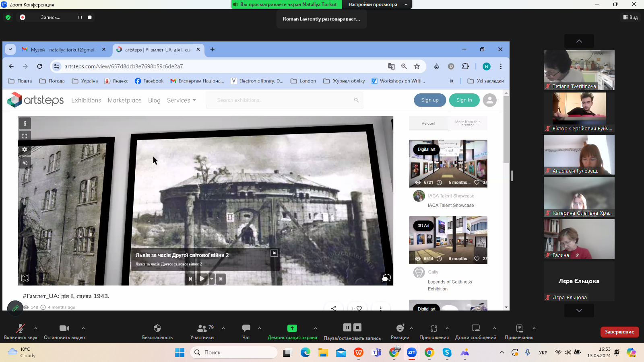Image resolution: width=644 pixels, height=362 pixels.
Task: Play the guided exhibition tour
Action: [x=202, y=279]
